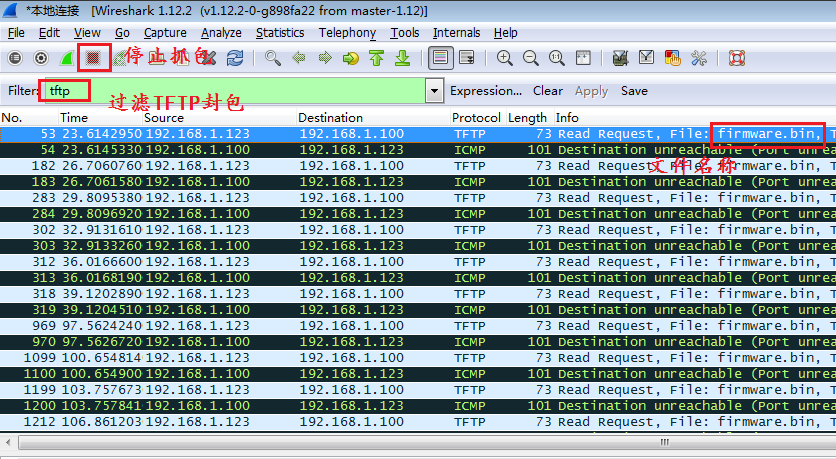Reload the capture file
Image resolution: width=836 pixels, height=459 pixels.
235,58
